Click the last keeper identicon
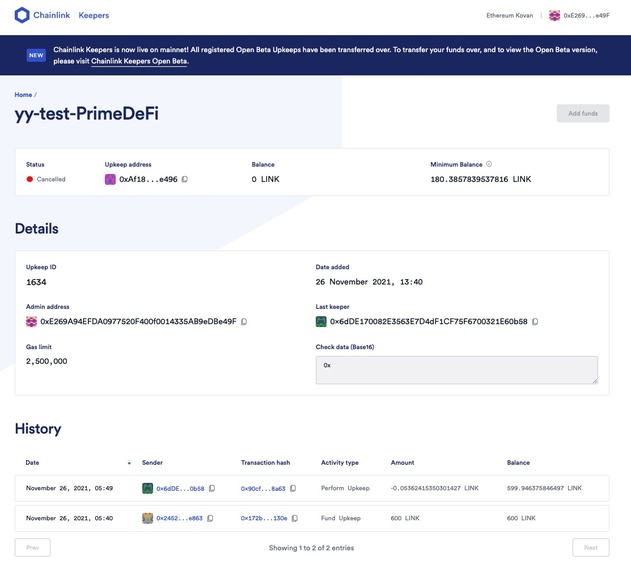631x573 pixels. pyautogui.click(x=321, y=322)
